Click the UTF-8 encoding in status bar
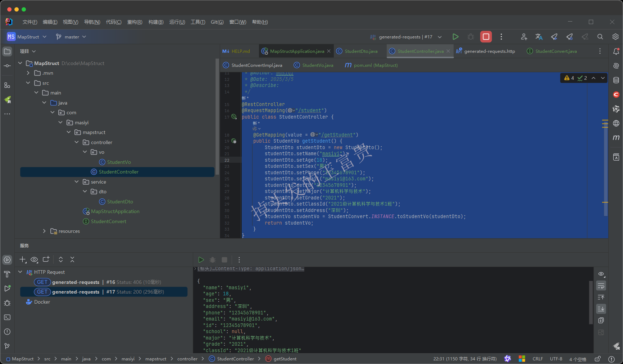The height and width of the screenshot is (364, 623). point(556,359)
